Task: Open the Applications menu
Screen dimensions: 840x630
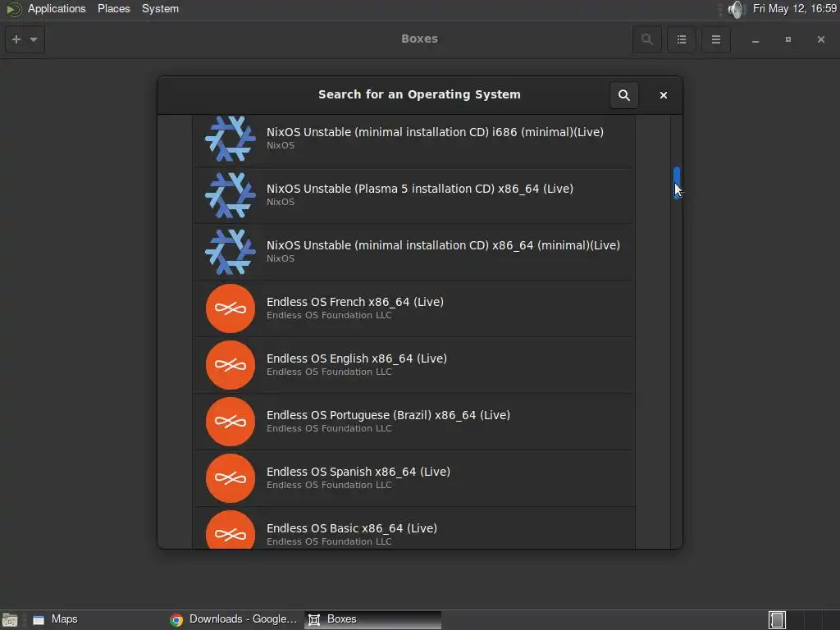Action: [57, 8]
